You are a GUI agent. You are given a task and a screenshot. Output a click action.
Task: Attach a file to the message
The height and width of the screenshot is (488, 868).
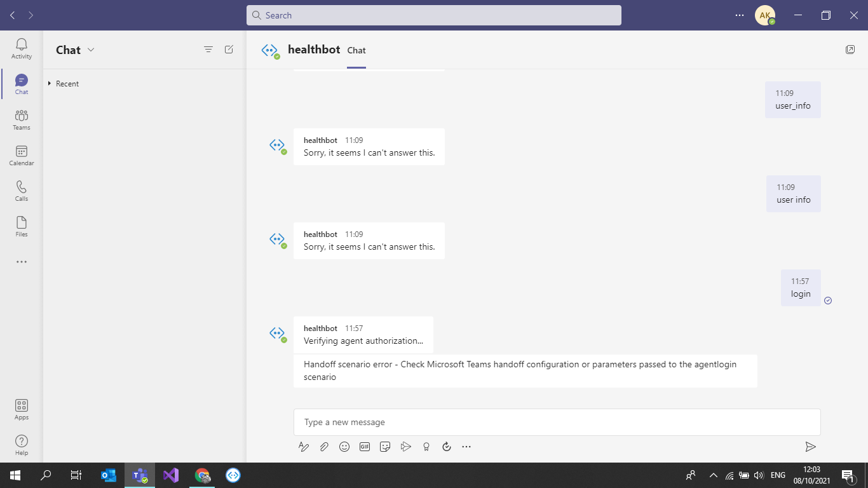[324, 447]
